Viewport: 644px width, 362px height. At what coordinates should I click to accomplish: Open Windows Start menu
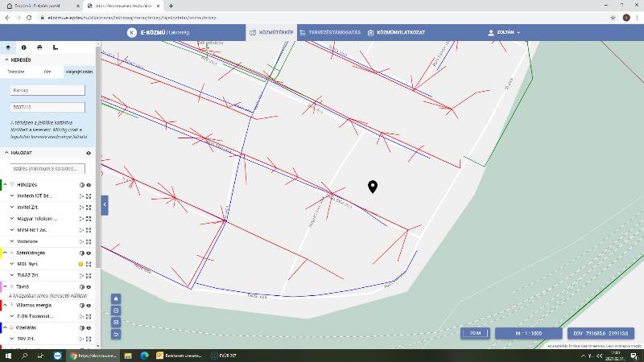tap(8, 356)
